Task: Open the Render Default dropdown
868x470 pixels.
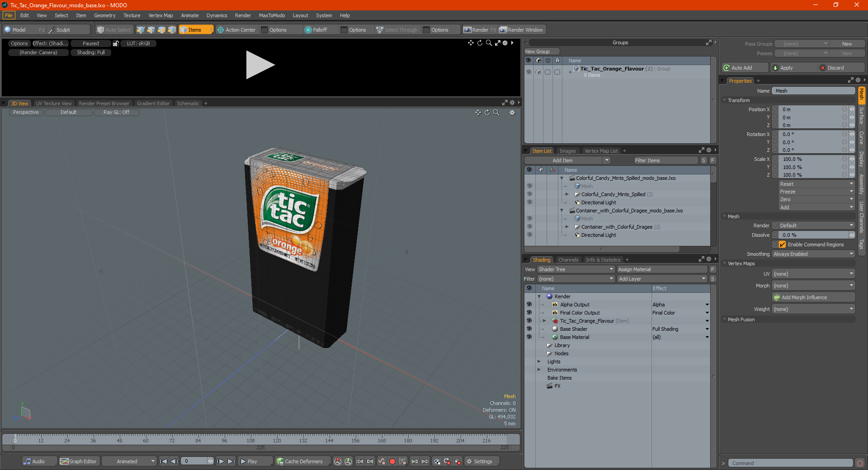Action: [x=816, y=226]
